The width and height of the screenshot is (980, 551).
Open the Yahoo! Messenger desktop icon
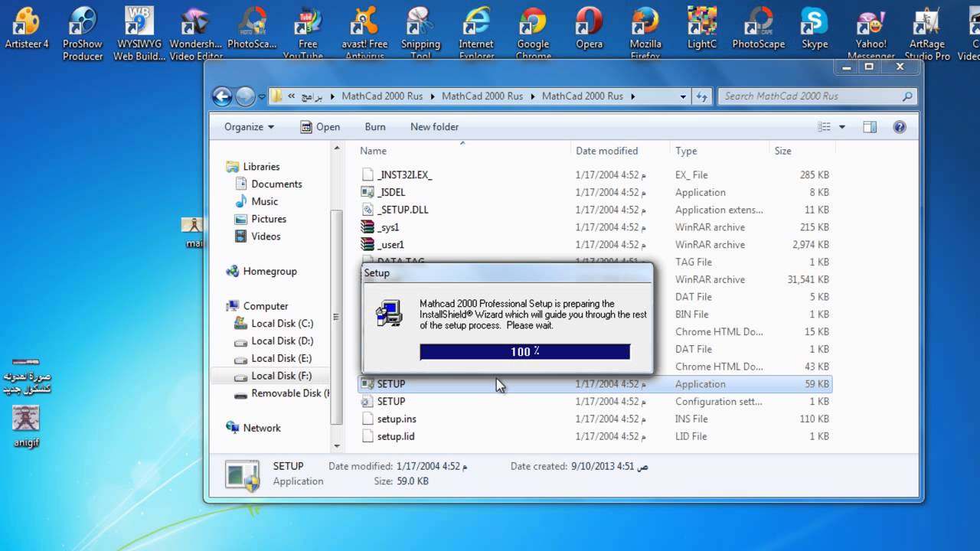click(x=871, y=32)
